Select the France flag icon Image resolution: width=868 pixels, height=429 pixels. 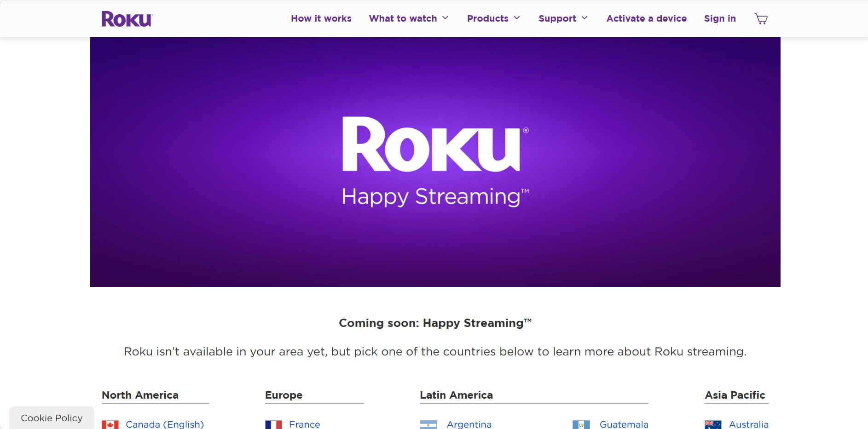coord(273,424)
